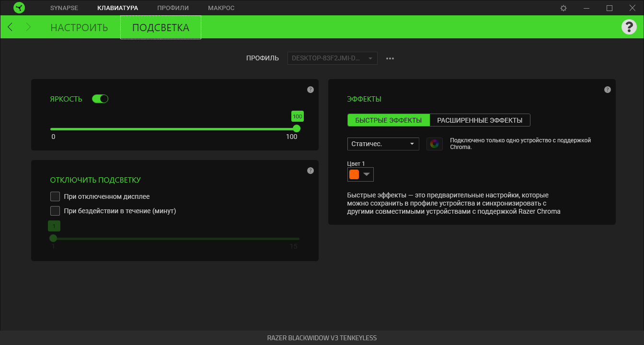Open the Макрос tab
This screenshot has height=345, width=644.
pos(221,8)
